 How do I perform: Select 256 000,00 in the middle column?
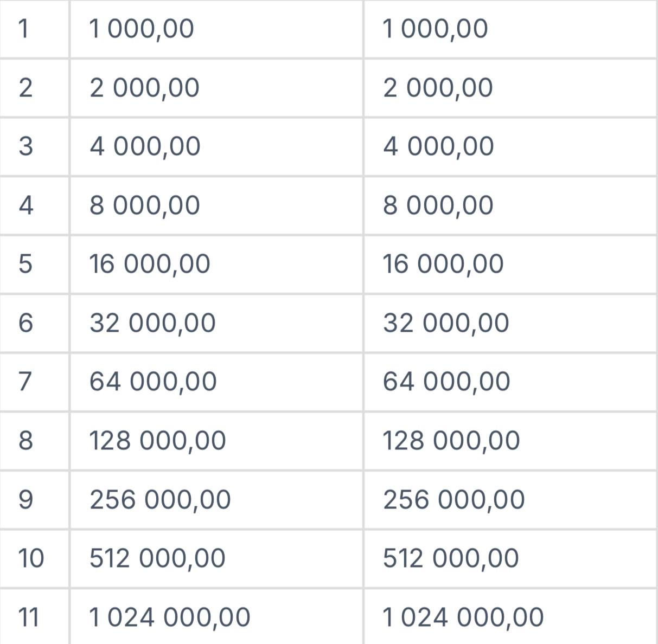pos(160,499)
